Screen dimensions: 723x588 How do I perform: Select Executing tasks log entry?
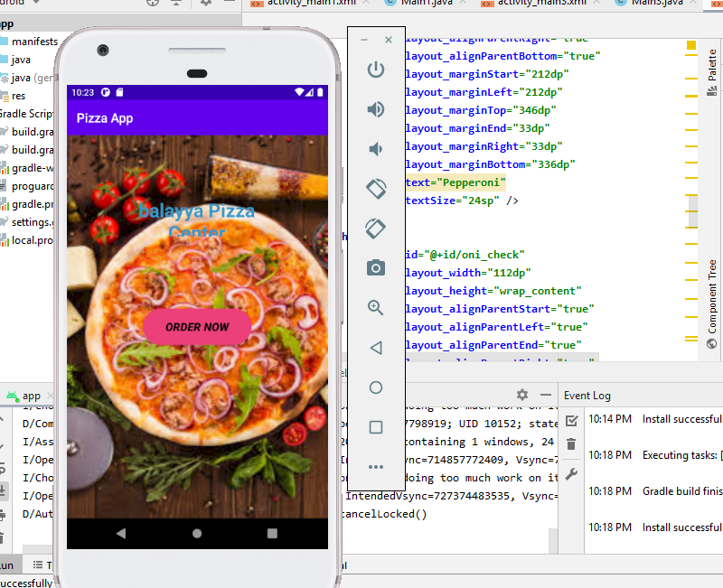[655, 455]
